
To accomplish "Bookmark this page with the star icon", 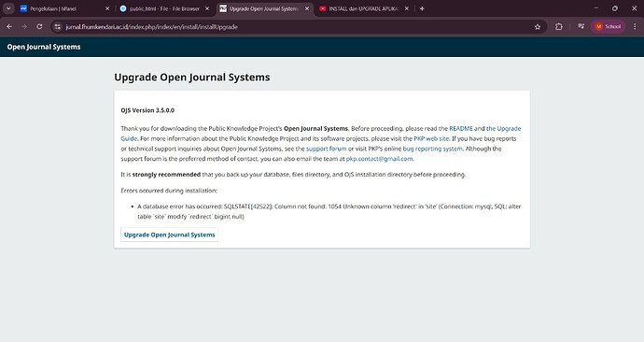I will 538,27.
